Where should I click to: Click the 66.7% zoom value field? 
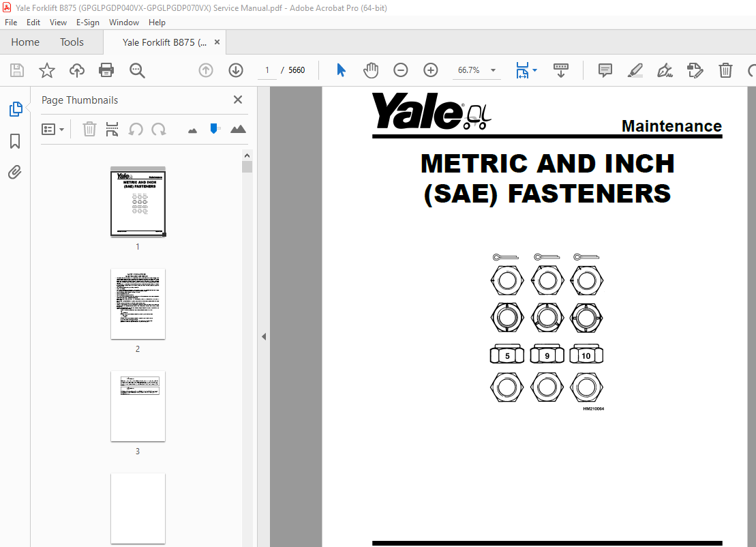pos(468,70)
